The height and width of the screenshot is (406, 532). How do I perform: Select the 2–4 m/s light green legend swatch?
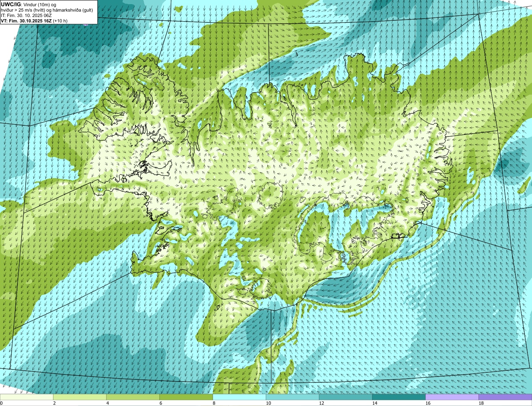[x=80, y=397]
